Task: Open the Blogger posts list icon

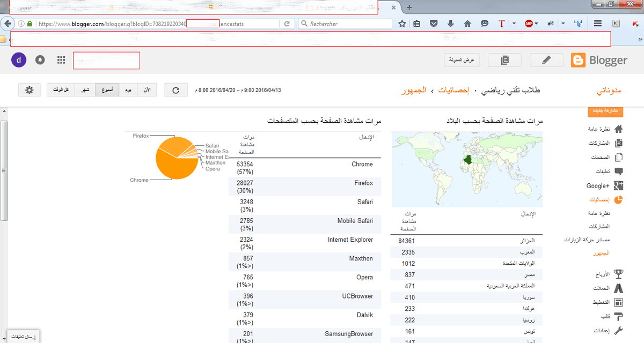Action: (x=503, y=61)
